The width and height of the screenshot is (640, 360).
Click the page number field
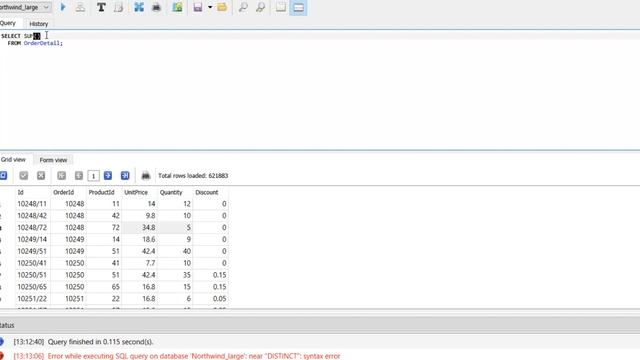[x=93, y=176]
